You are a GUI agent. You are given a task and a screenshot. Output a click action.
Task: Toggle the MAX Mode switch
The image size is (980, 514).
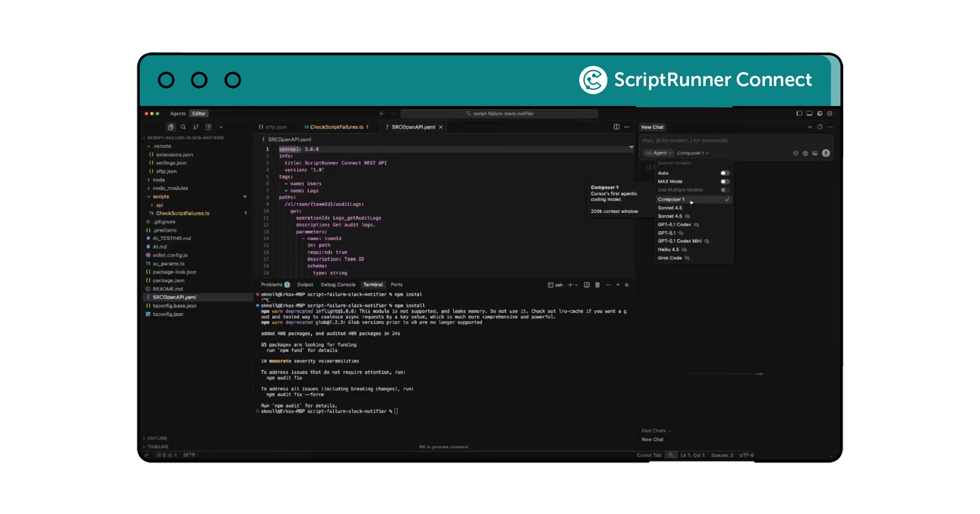pyautogui.click(x=725, y=182)
